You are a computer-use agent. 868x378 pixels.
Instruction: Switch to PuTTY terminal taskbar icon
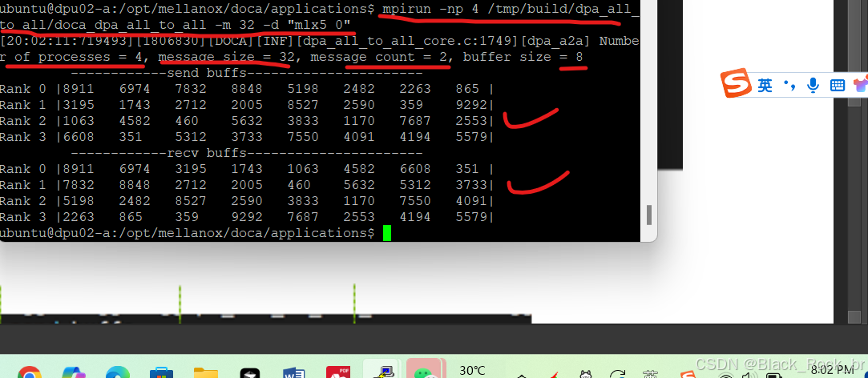pos(382,370)
